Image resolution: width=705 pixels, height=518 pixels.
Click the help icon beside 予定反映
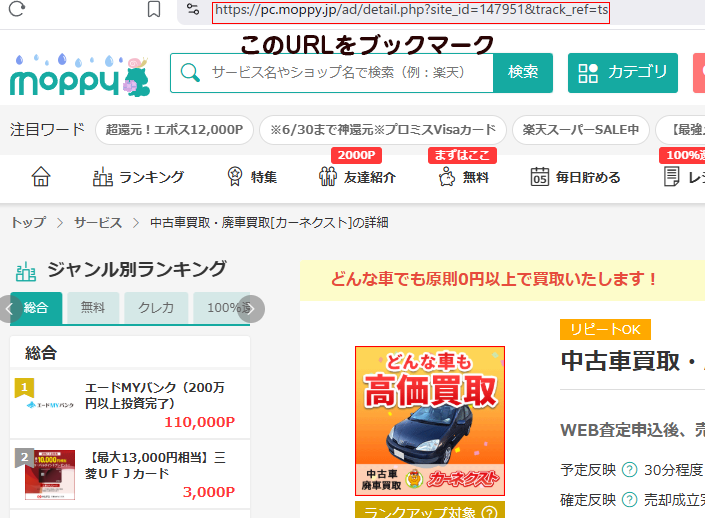[629, 470]
